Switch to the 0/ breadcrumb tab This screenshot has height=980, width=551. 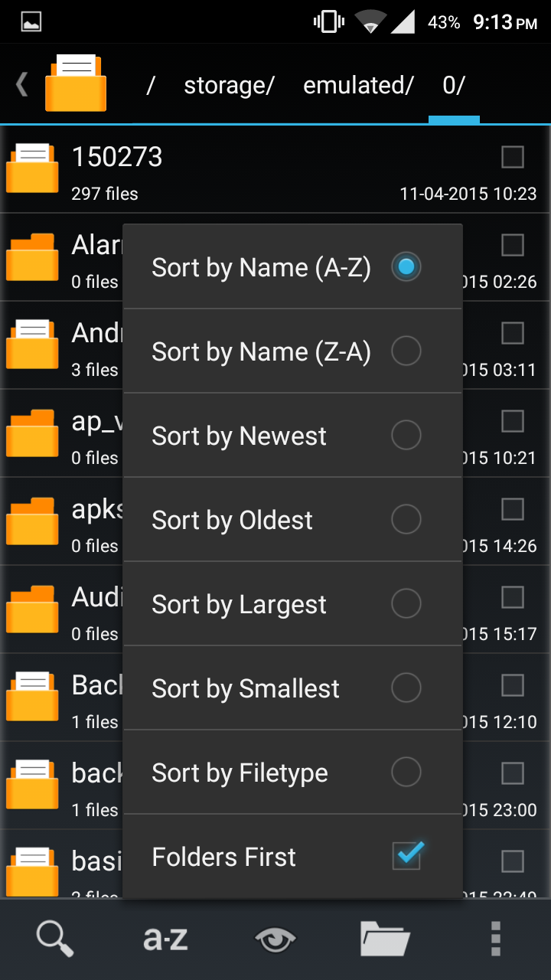(453, 86)
